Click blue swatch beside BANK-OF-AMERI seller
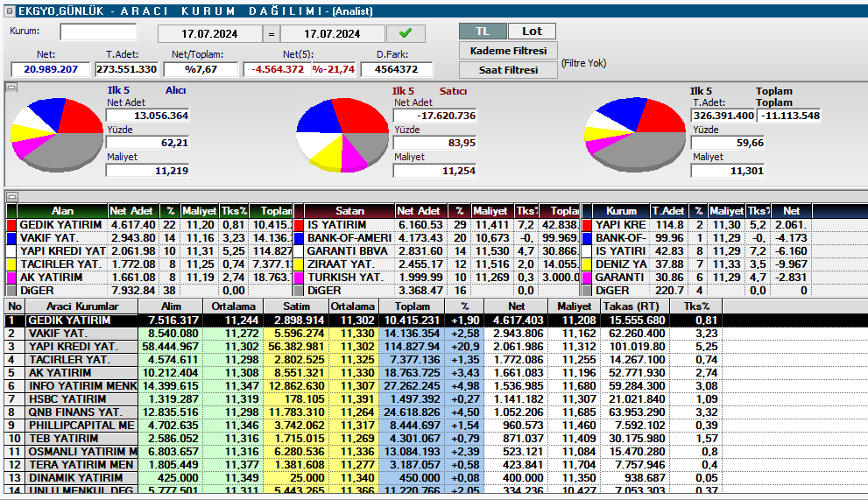Screen dimensions: 868x500 (x=299, y=238)
